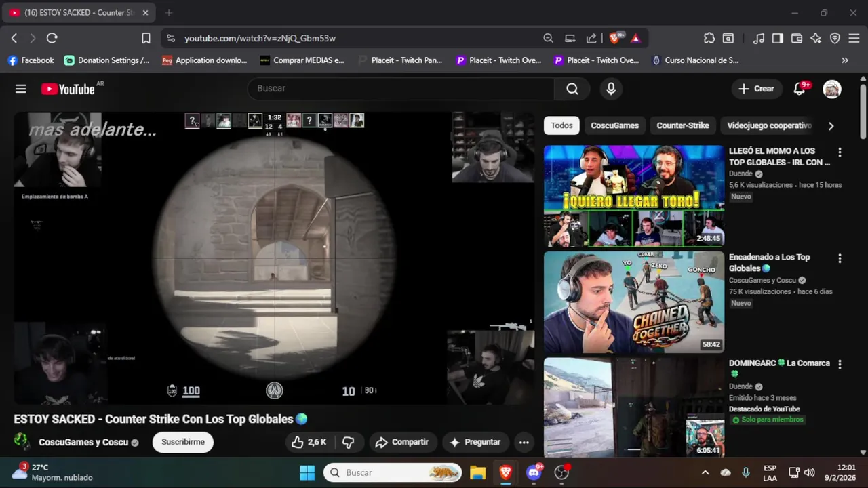Show more bookmarks with double chevron
The width and height of the screenshot is (868, 488).
pos(845,60)
